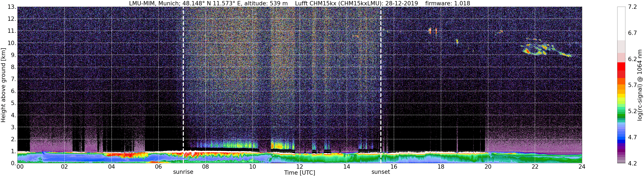Click the '08' tick on the time axis
The height and width of the screenshot is (177, 644).
tap(205, 167)
